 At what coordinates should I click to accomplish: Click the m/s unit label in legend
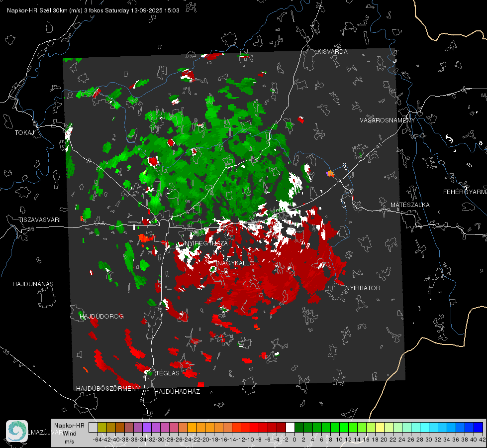tap(69, 442)
